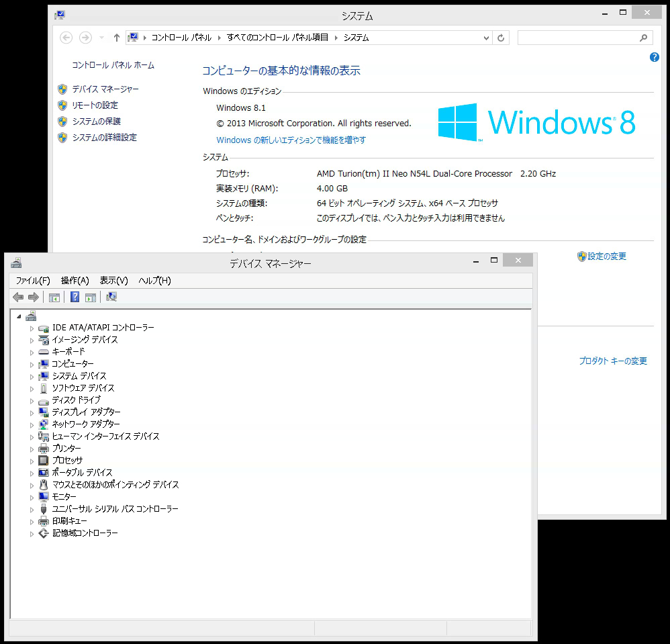Screen dimensions: 670x644
Task: Collapse the root computer node in device tree
Action: click(19, 317)
